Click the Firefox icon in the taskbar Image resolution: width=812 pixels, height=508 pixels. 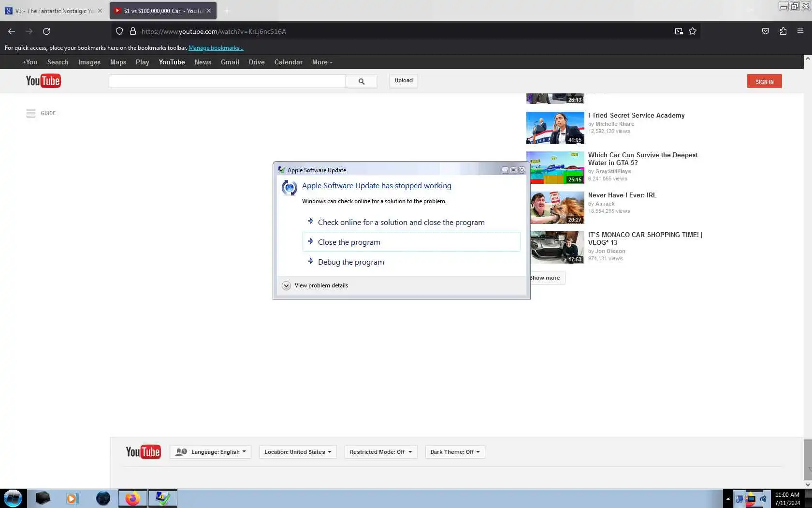click(132, 498)
